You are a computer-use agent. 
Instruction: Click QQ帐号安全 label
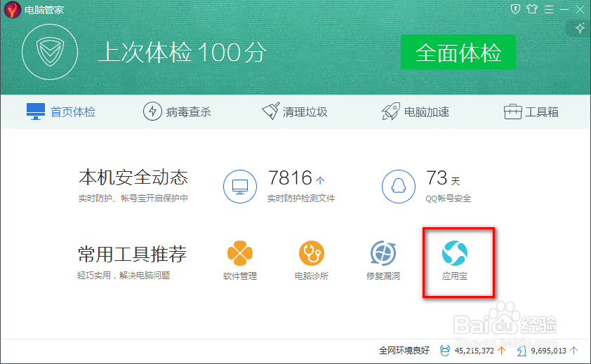click(448, 198)
